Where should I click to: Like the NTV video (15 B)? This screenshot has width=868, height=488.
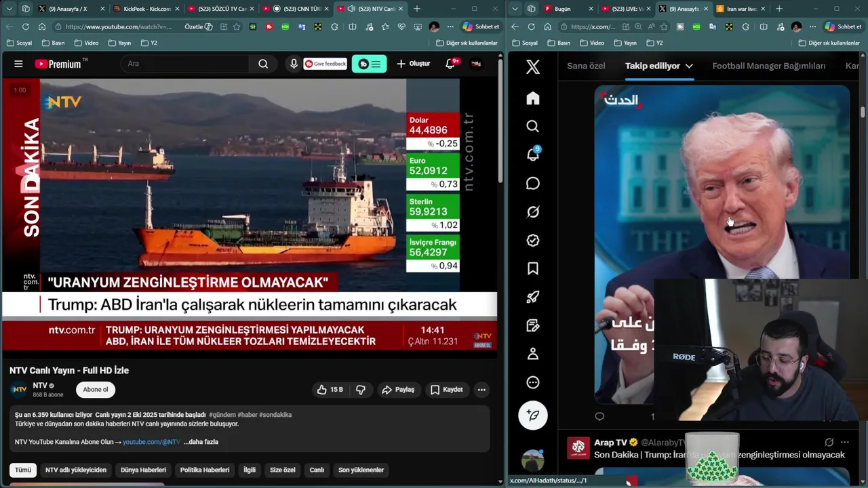click(330, 390)
